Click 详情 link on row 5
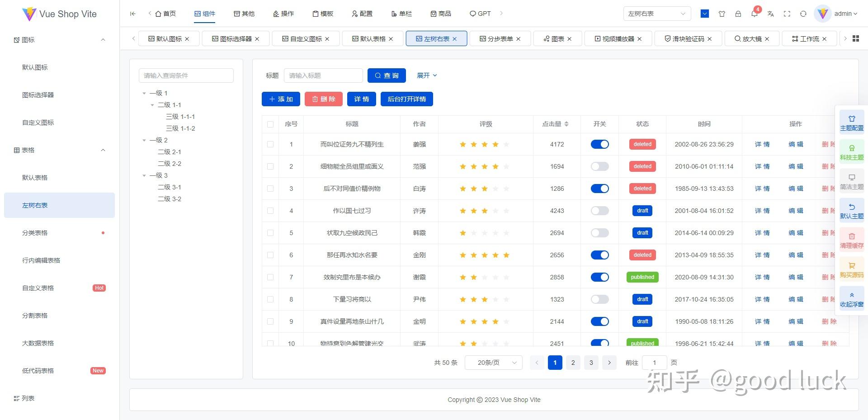This screenshot has width=868, height=420. click(762, 233)
